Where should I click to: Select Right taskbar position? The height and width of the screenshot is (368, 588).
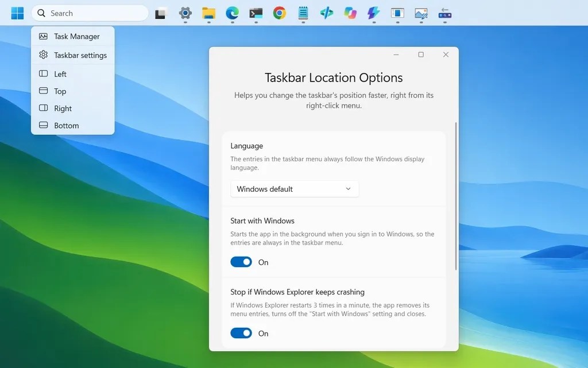pos(73,109)
